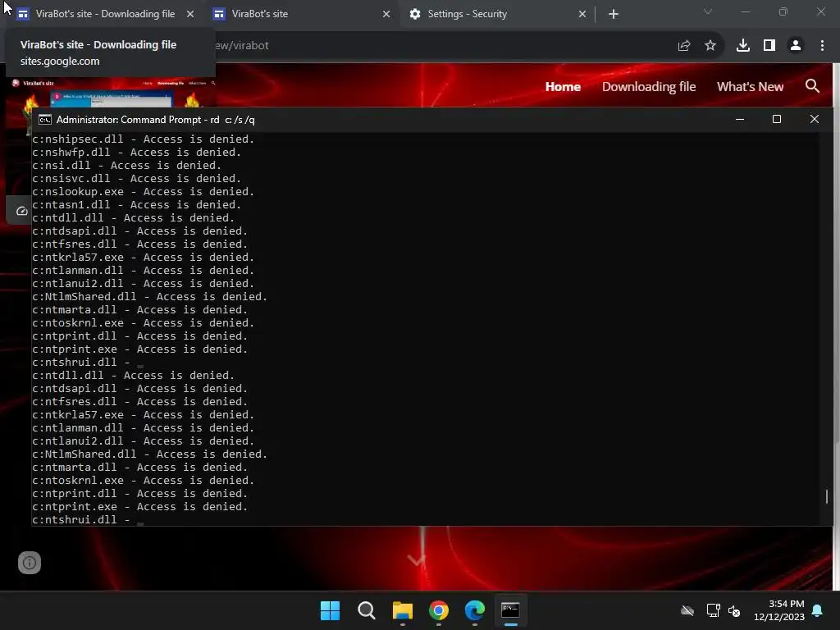
Task: Open the Downloading file page link
Action: click(649, 87)
